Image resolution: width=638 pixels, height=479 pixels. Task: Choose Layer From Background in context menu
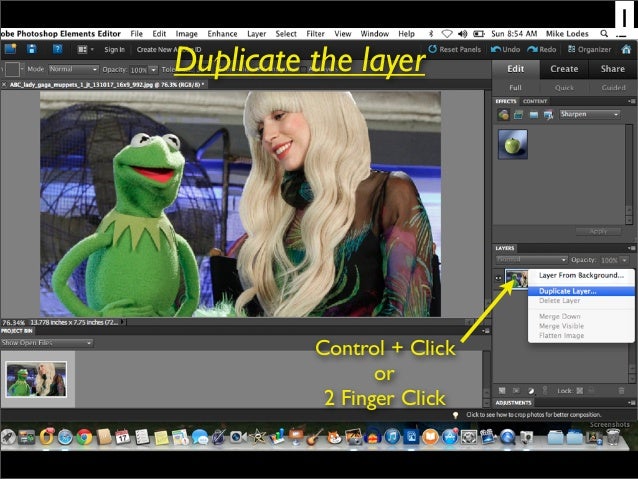[581, 275]
